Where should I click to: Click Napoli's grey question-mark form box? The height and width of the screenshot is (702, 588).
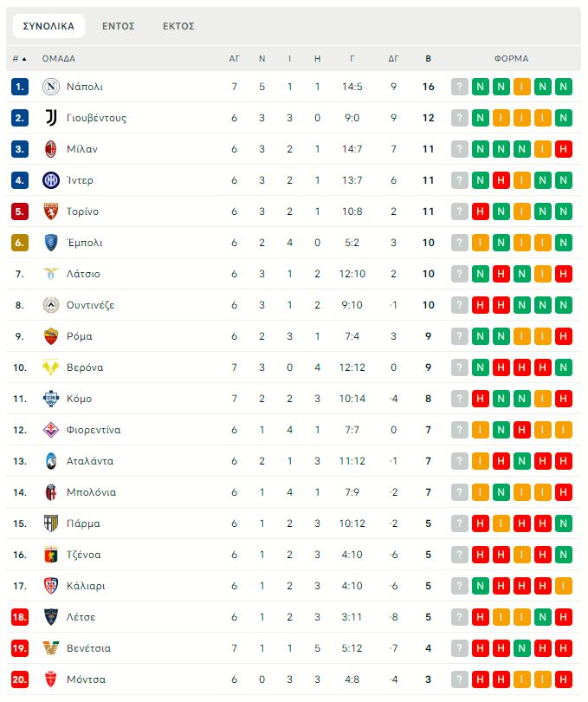[460, 87]
